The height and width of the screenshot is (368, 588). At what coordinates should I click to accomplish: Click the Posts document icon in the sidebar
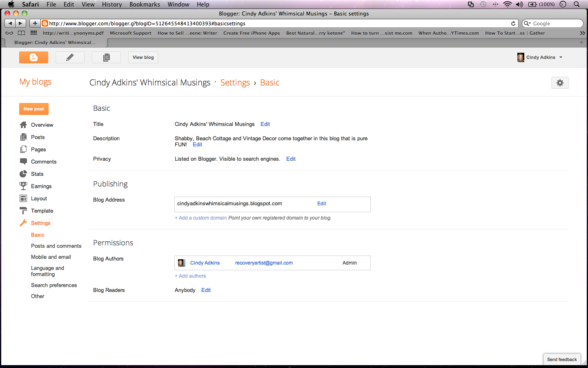coord(23,137)
